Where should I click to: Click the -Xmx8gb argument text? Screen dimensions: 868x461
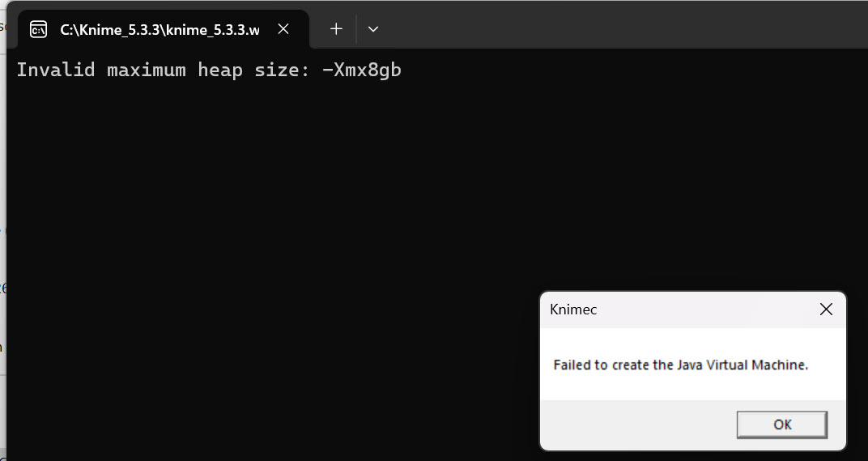tap(362, 70)
